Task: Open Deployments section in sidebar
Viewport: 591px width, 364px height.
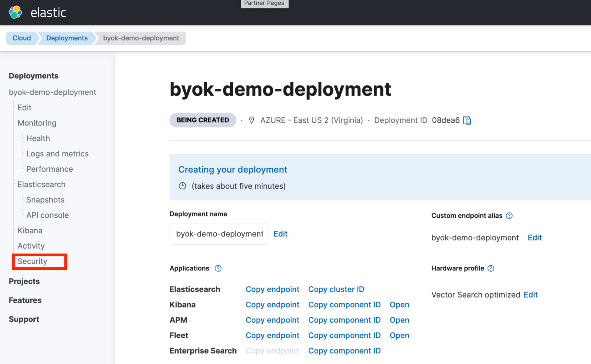Action: pos(33,76)
